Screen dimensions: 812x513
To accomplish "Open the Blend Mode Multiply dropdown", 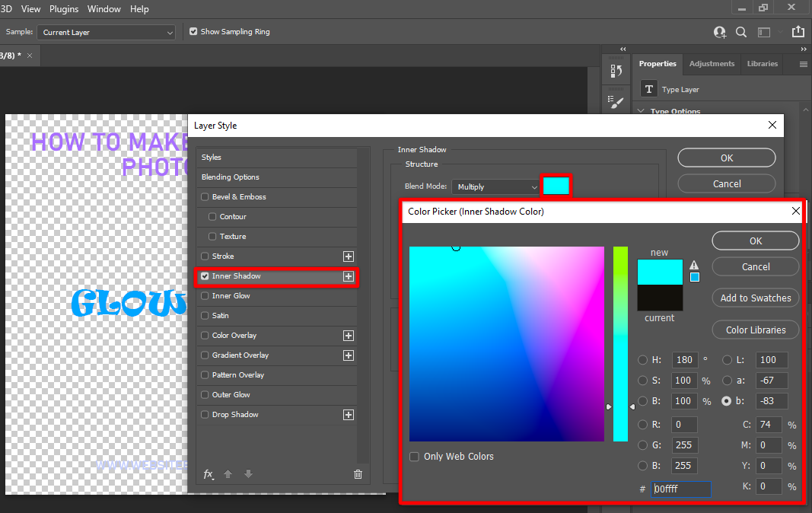I will [x=495, y=186].
